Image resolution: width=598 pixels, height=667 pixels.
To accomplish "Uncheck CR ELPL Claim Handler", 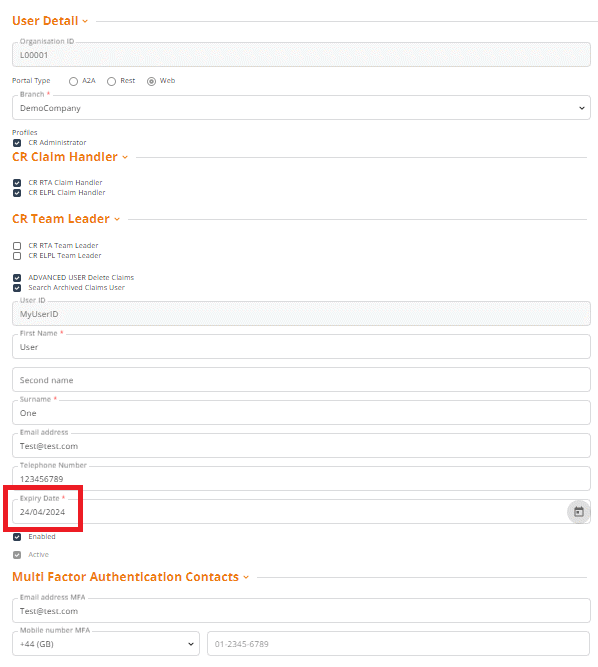I will coord(17,193).
